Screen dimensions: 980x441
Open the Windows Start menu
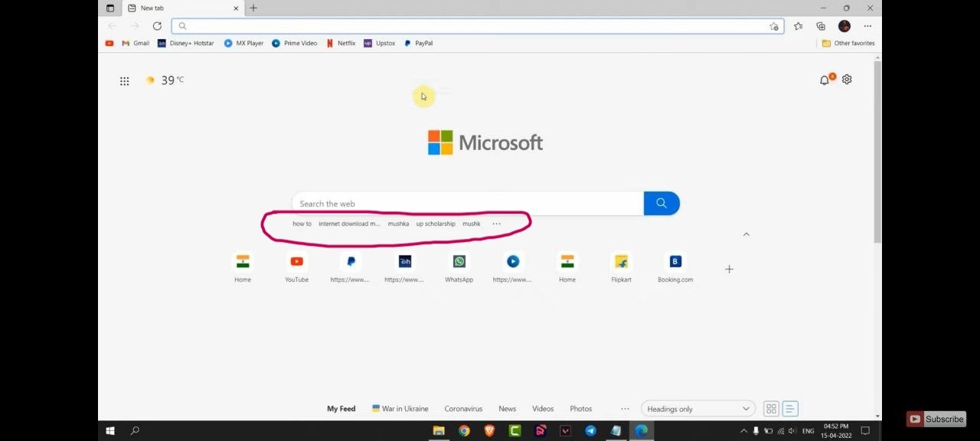tap(110, 431)
